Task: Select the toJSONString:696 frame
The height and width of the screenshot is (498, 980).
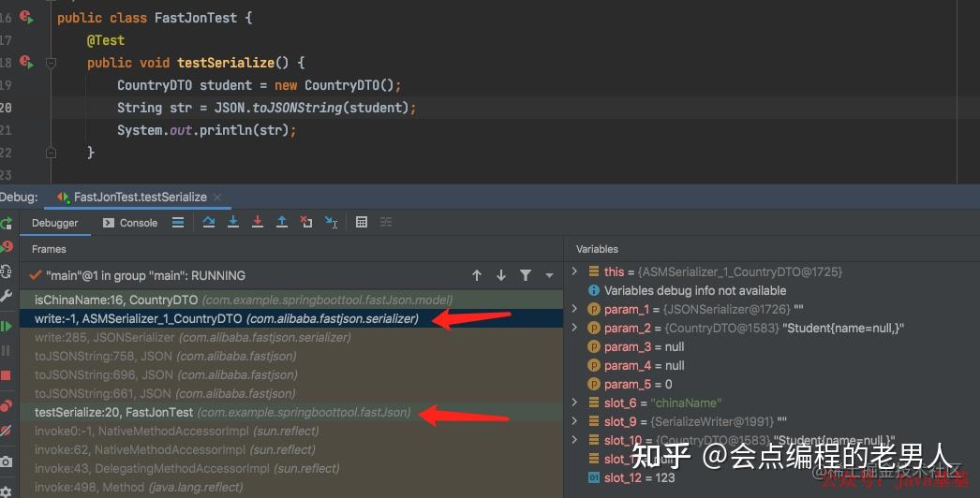Action: [x=291, y=375]
